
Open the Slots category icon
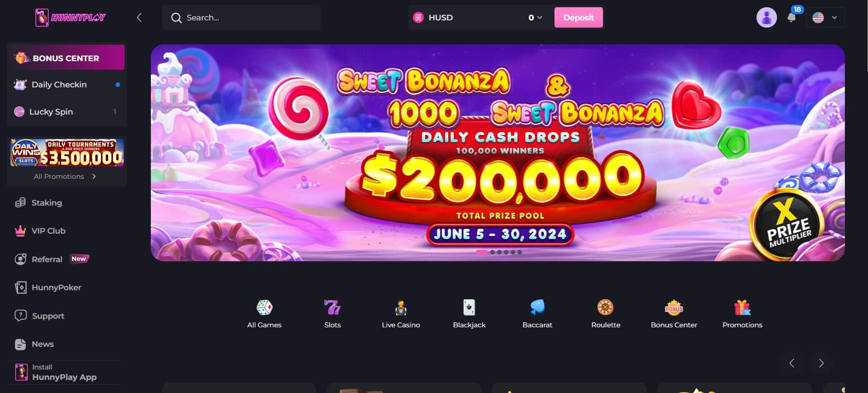(x=332, y=307)
